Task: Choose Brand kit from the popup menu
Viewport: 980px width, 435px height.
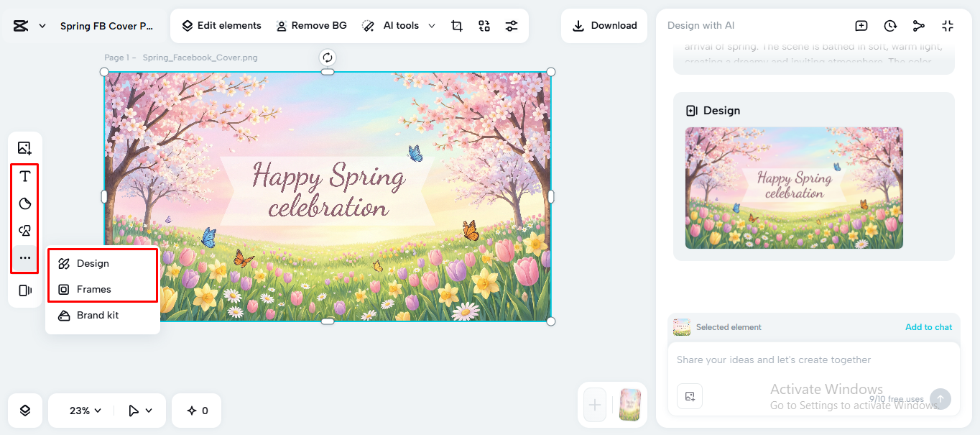Action: [103, 315]
